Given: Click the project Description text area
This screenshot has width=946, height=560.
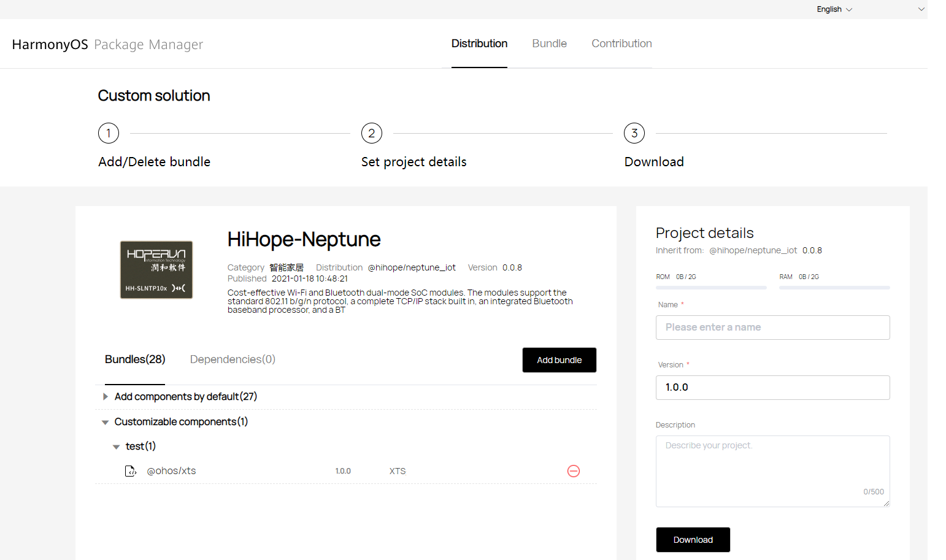Looking at the screenshot, I should coord(773,471).
